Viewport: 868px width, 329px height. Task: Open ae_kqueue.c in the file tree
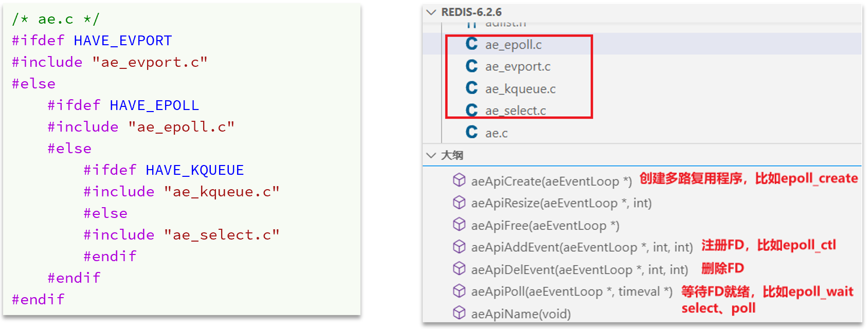(520, 89)
